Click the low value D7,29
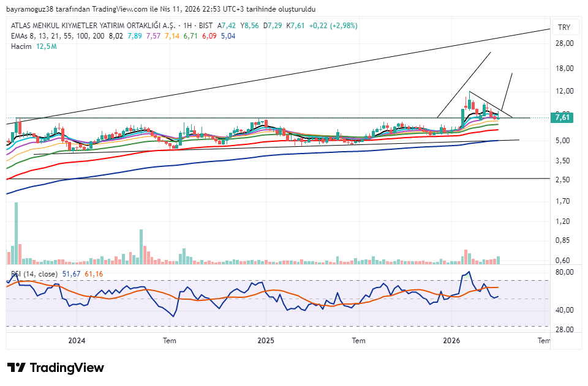The width and height of the screenshot is (588, 386). pyautogui.click(x=273, y=26)
